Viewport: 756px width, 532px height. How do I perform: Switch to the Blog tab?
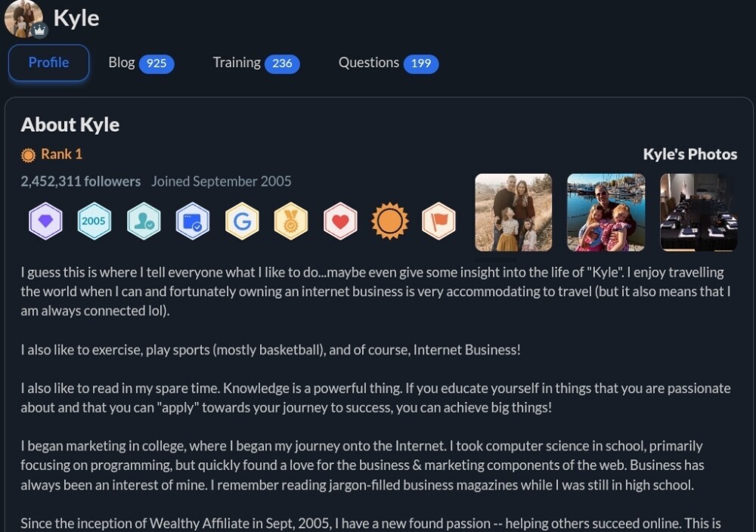pyautogui.click(x=122, y=63)
